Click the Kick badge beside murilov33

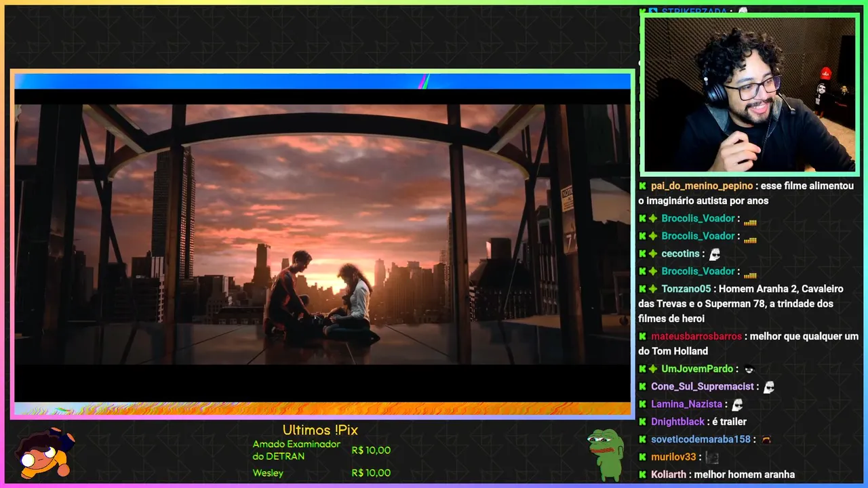tap(642, 457)
